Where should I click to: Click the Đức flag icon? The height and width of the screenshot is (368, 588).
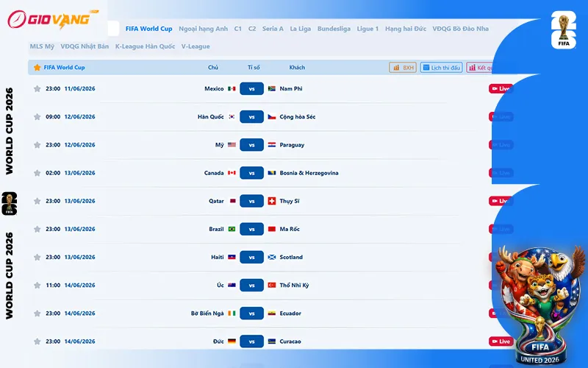232,342
